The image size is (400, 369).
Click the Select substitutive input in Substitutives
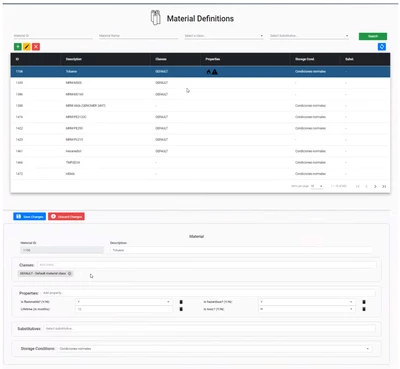pyautogui.click(x=209, y=329)
